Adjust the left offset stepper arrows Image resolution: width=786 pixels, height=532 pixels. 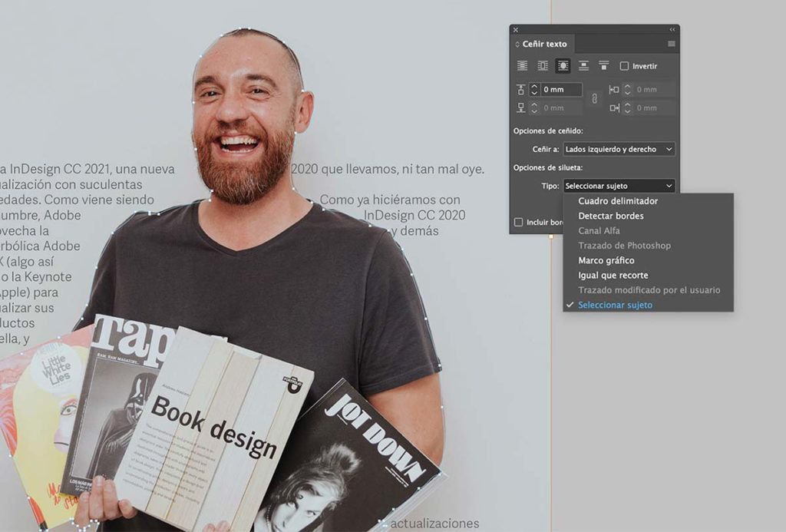(627, 90)
